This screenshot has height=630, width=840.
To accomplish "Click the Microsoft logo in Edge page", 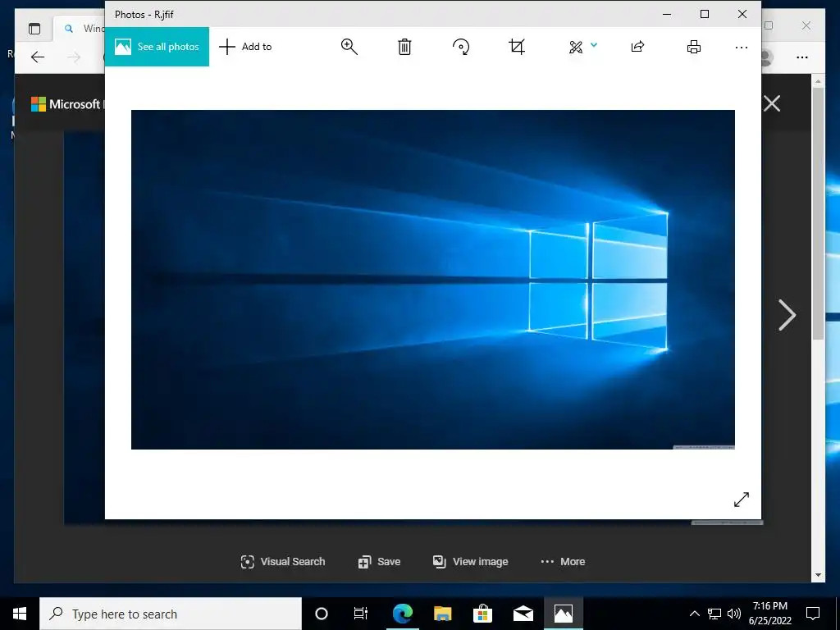I will pos(38,104).
